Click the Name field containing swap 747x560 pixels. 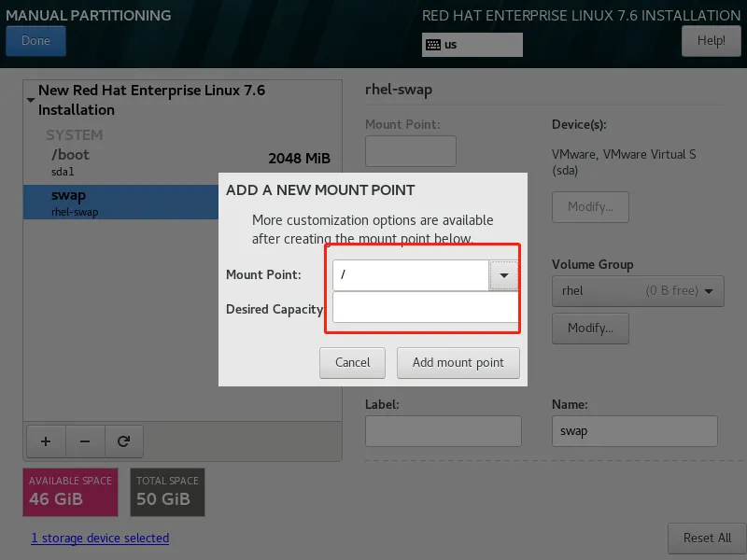click(x=634, y=430)
